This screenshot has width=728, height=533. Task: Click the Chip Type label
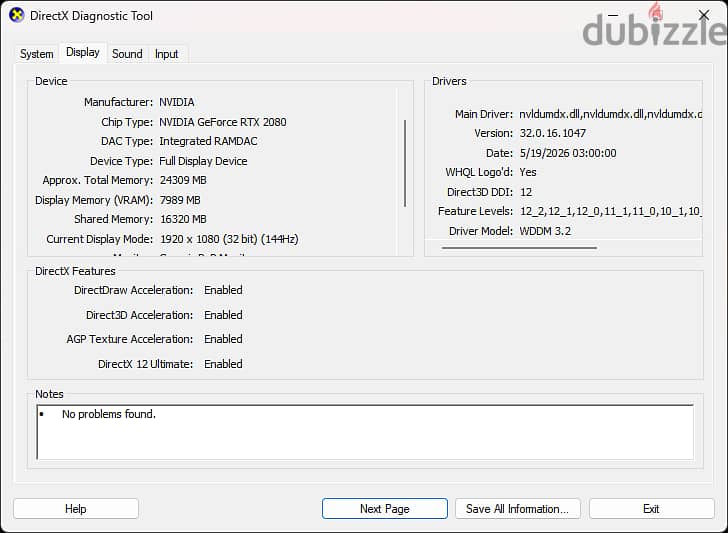127,122
